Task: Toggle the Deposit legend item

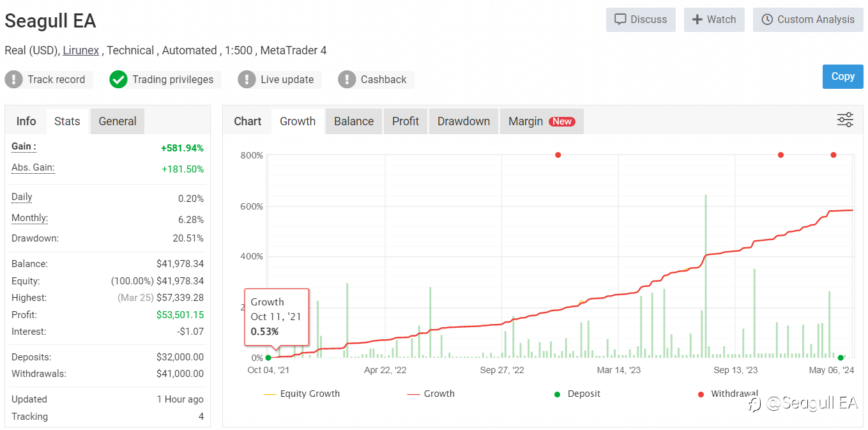Action: [577, 394]
